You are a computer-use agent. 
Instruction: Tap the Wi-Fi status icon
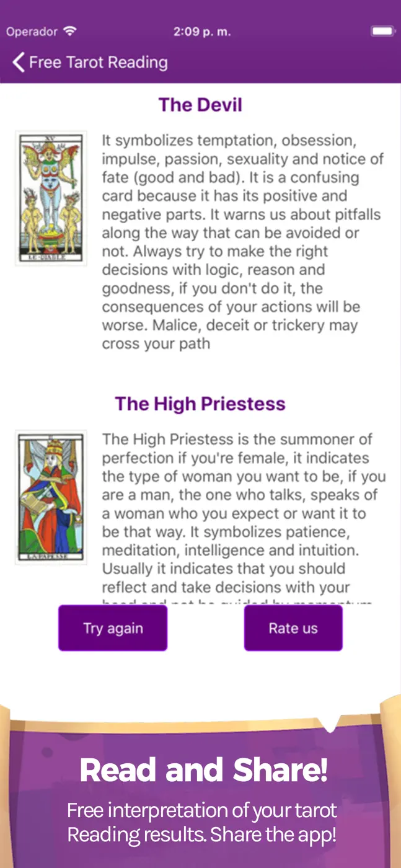coord(70,31)
